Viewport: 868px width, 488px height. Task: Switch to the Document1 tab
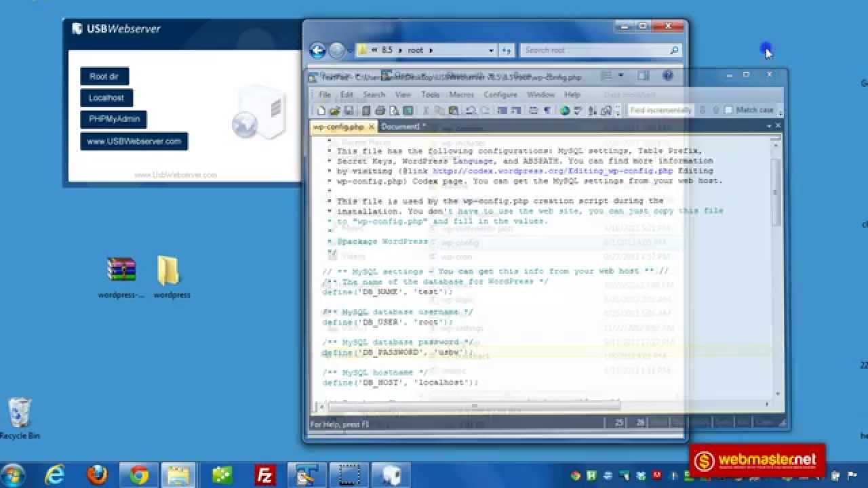coord(403,127)
